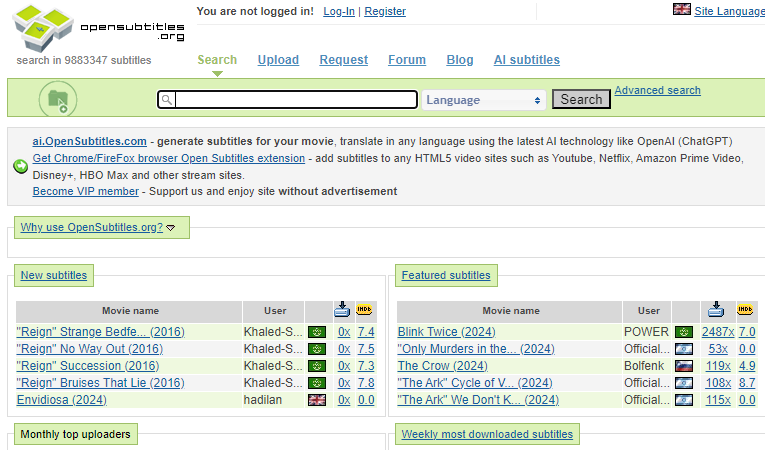Viewport: 765px width, 450px height.
Task: Open "Reign" Strange Bedfe... (2016) subtitle
Action: pos(101,332)
